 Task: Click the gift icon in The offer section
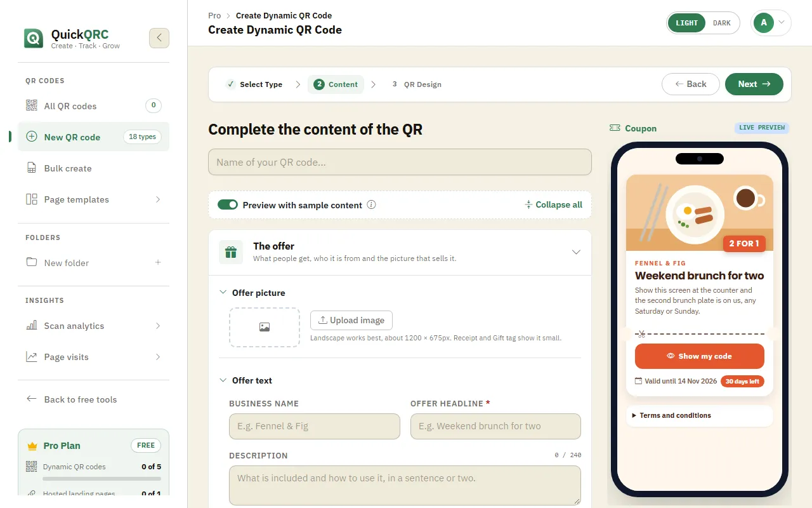(x=231, y=252)
